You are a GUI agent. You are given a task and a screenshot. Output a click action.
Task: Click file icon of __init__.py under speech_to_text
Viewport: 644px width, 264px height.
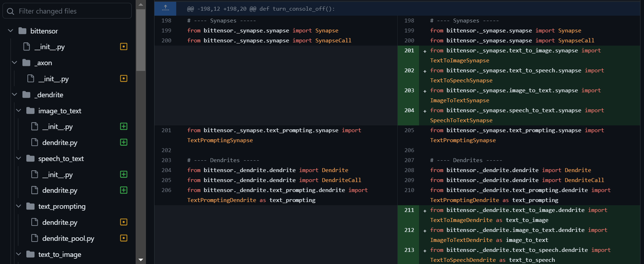35,175
